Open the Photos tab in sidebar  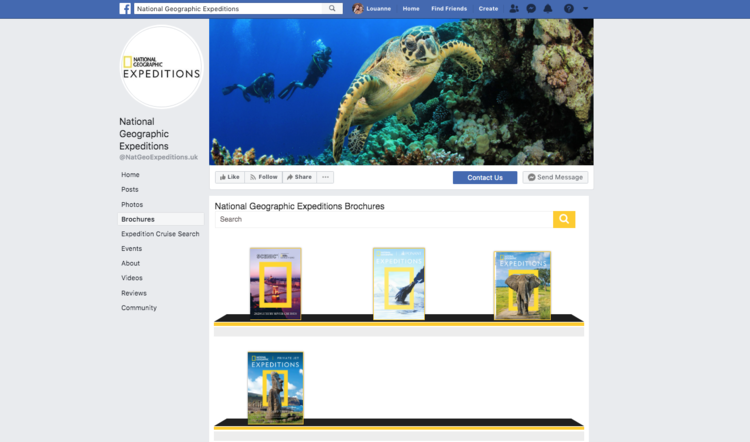pos(132,204)
